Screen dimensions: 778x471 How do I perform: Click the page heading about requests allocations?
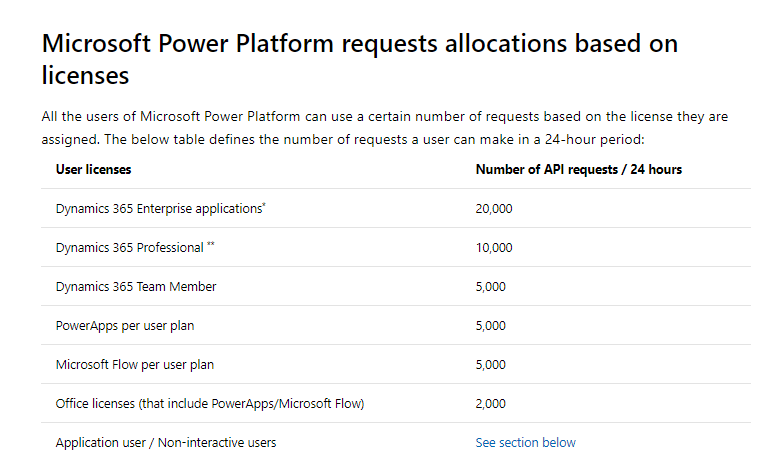point(360,59)
